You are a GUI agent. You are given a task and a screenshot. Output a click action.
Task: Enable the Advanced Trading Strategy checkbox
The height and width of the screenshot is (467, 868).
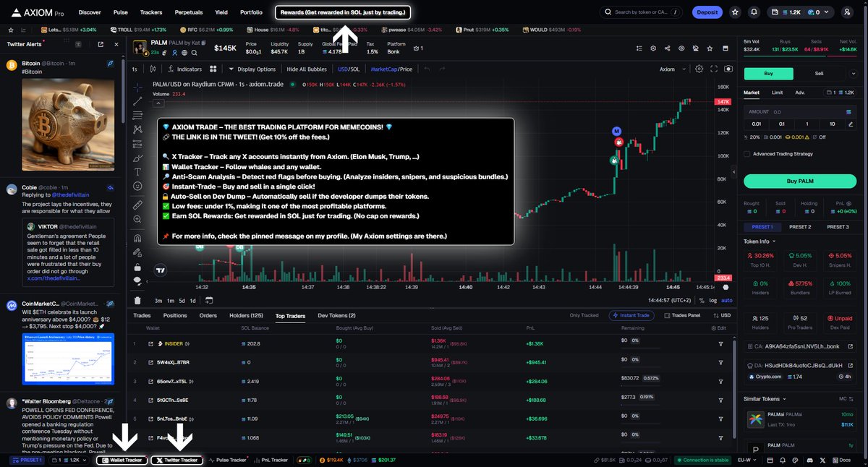[x=747, y=153]
